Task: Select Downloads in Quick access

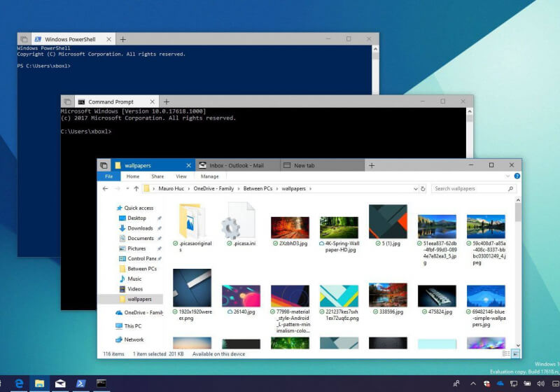Action: (x=140, y=228)
